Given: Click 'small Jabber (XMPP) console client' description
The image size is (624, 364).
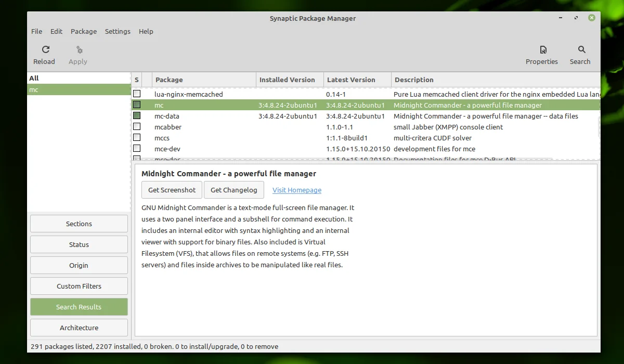Looking at the screenshot, I should pyautogui.click(x=448, y=127).
